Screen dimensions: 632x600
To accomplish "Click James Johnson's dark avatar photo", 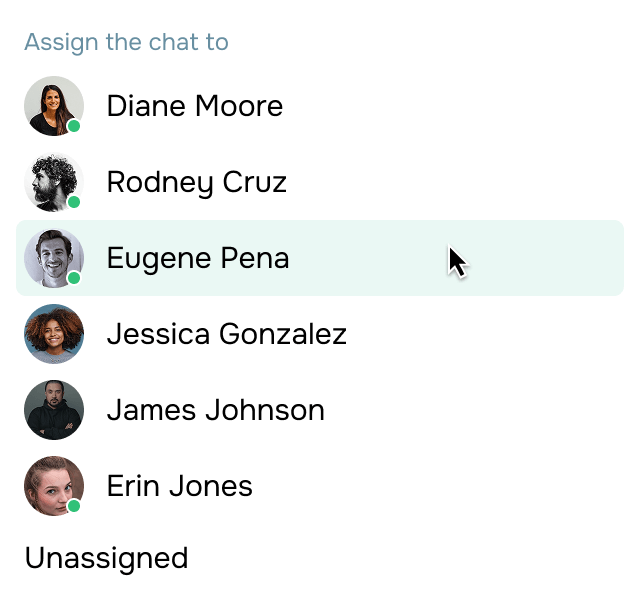I will click(x=53, y=409).
